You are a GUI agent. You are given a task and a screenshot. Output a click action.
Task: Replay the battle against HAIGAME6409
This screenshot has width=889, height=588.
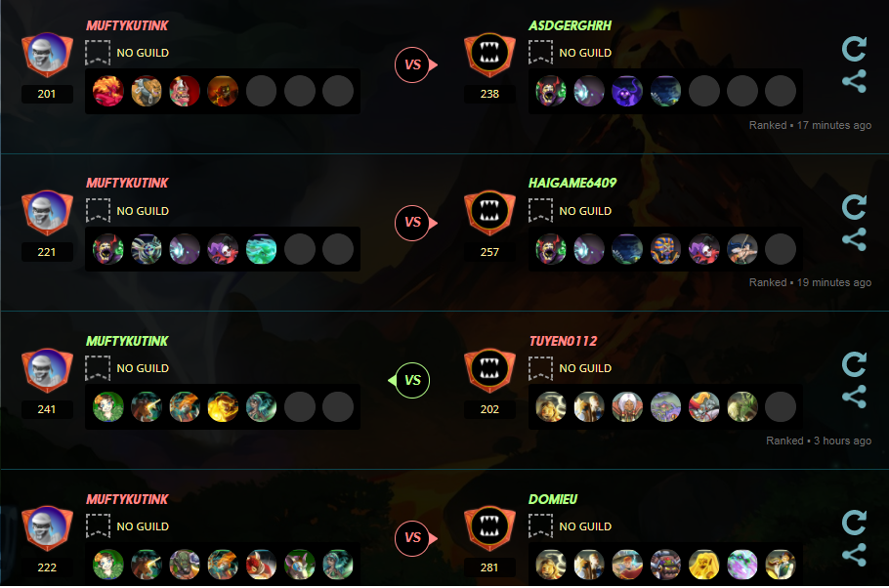(x=854, y=207)
